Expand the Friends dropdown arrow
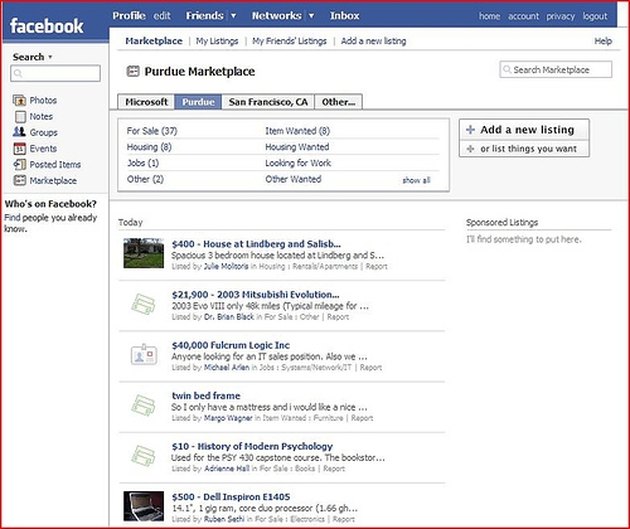Viewport: 630px width, 529px height. point(233,16)
